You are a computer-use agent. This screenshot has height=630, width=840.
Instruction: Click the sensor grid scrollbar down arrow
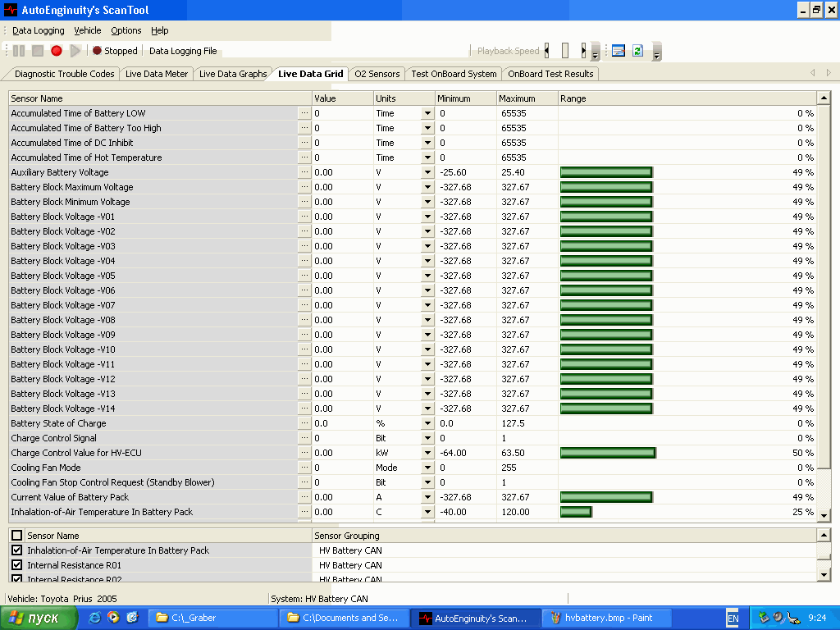pyautogui.click(x=824, y=514)
